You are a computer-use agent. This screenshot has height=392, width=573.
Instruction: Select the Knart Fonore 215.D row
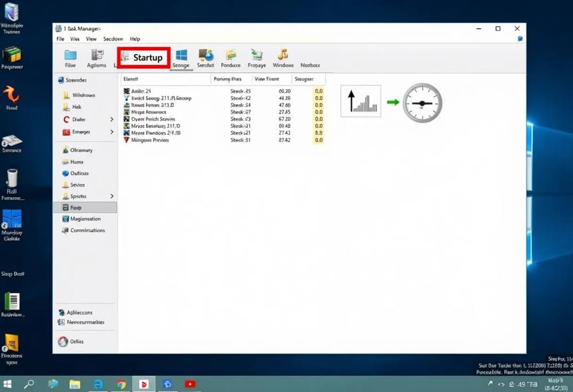223,105
